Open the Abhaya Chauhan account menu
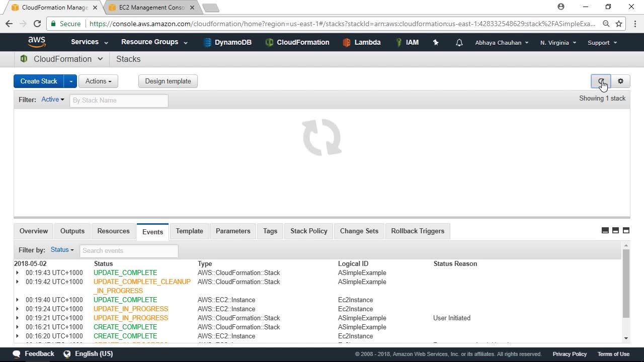This screenshot has height=362, width=644. click(502, 43)
